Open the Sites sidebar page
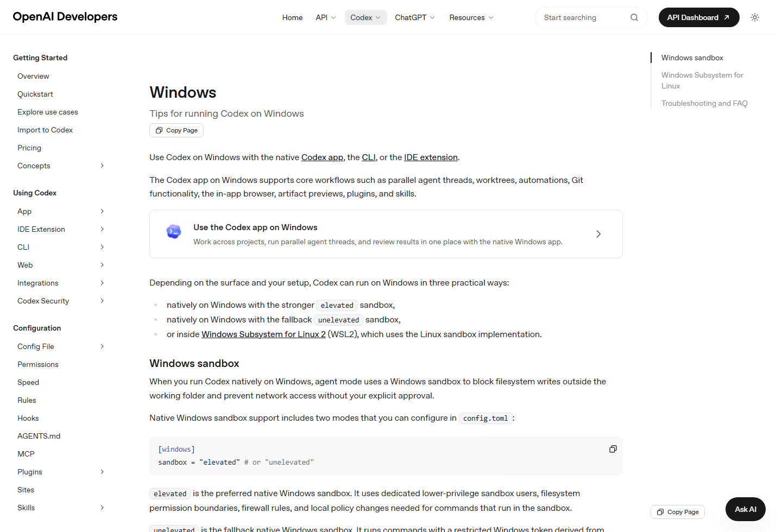The image size is (782, 532). [x=26, y=490]
